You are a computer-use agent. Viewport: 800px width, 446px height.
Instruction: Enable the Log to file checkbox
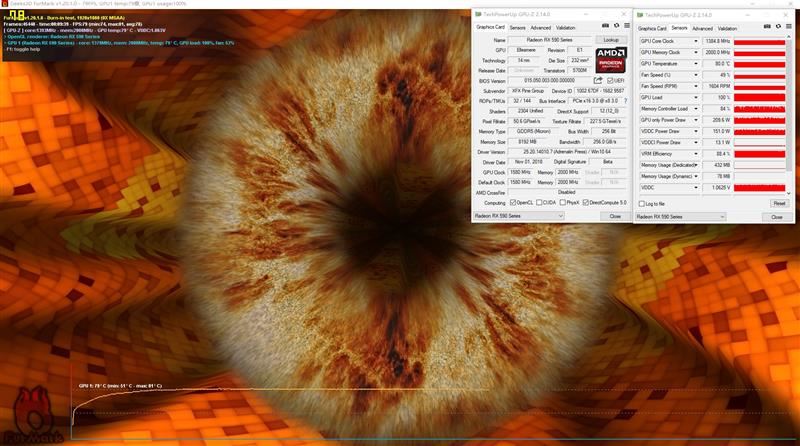pyautogui.click(x=642, y=204)
